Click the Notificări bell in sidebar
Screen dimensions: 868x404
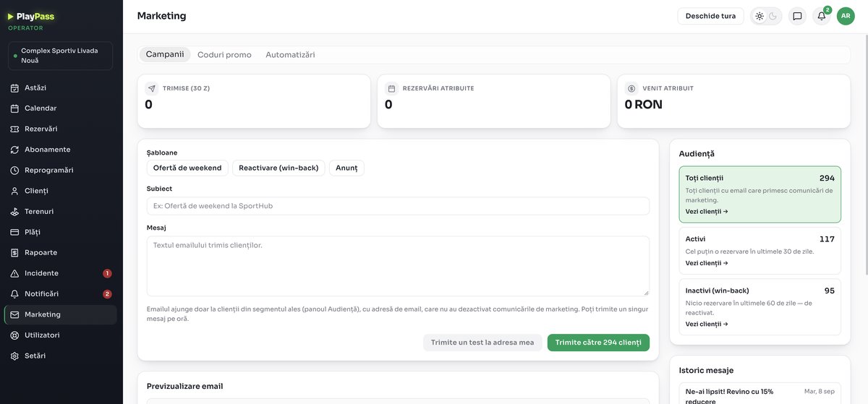(x=14, y=294)
